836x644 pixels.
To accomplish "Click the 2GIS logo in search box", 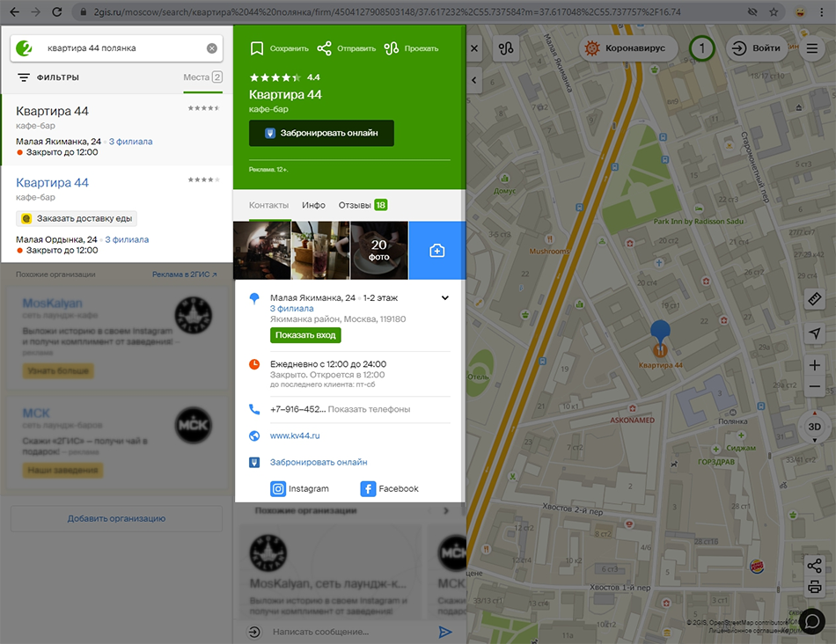I will point(25,48).
